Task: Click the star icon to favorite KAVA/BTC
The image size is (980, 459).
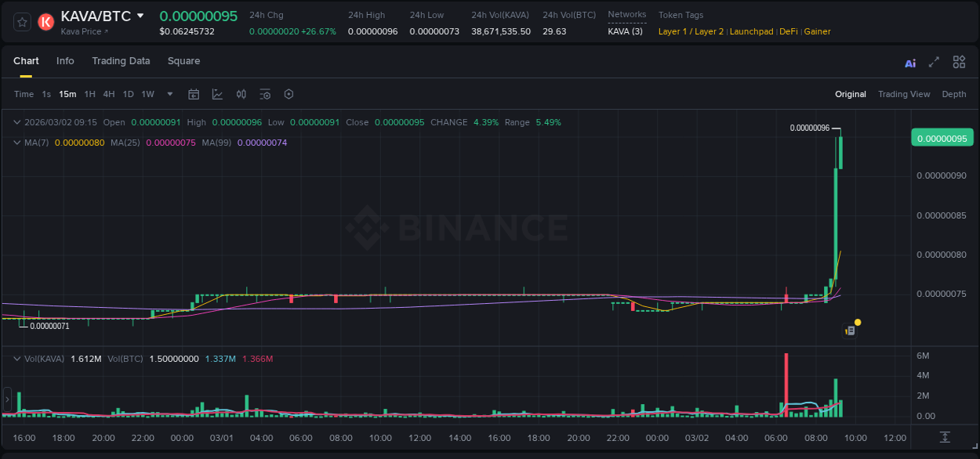Action: 21,22
